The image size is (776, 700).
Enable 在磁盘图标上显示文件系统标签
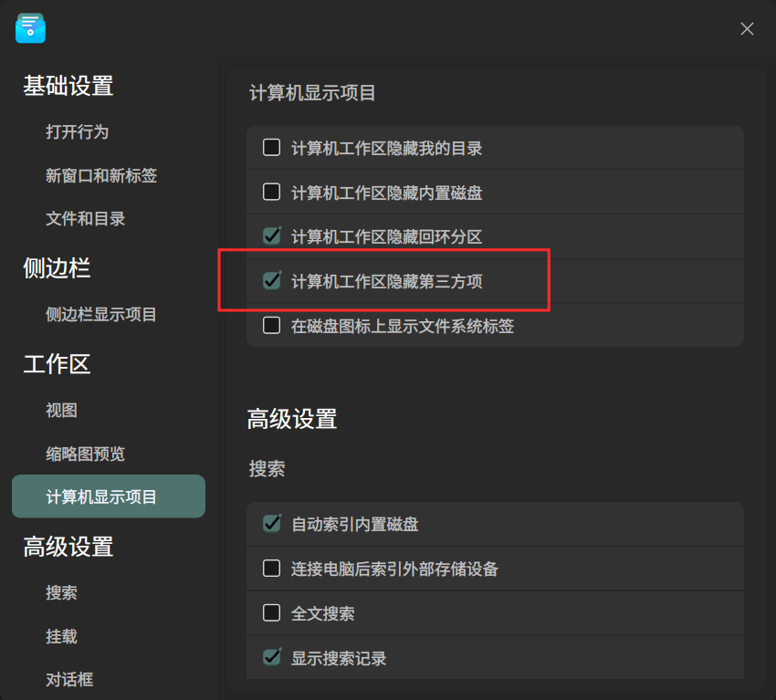tap(271, 326)
